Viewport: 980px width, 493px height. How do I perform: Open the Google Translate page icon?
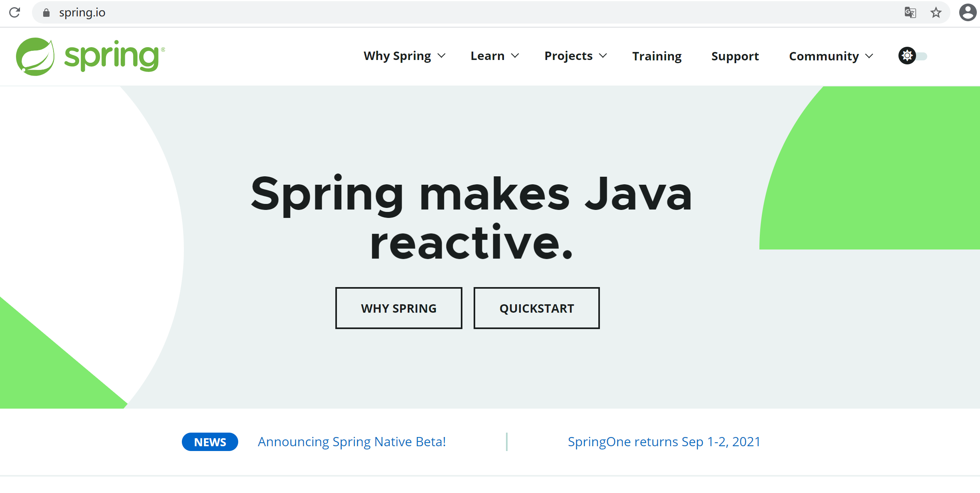(910, 13)
